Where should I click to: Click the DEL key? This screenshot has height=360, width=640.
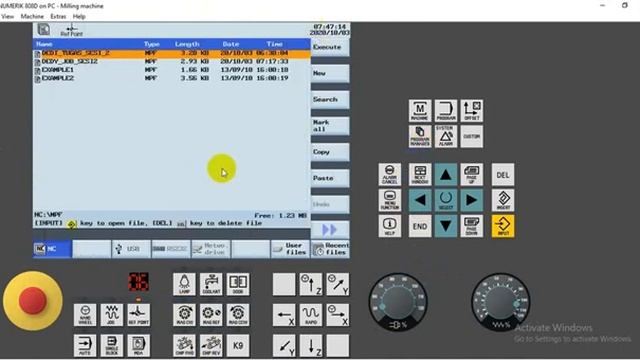(503, 174)
